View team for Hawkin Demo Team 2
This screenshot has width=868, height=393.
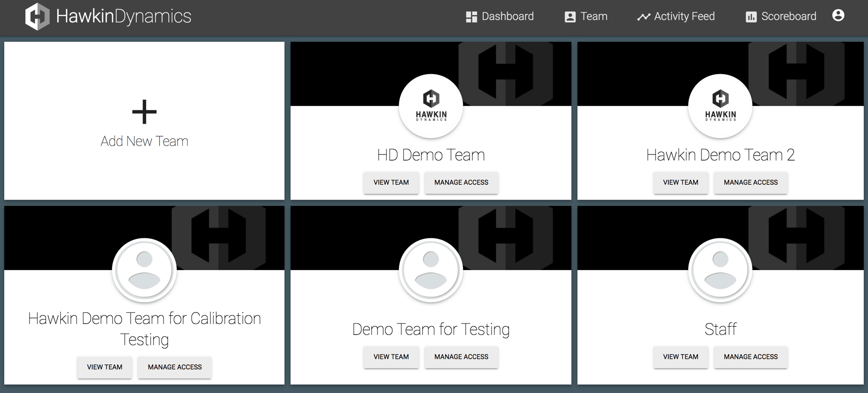tap(680, 183)
